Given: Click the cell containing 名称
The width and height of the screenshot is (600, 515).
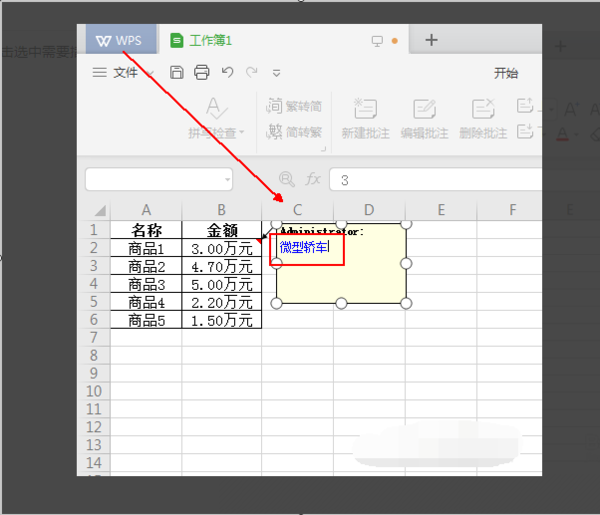Looking at the screenshot, I should click(x=146, y=230).
